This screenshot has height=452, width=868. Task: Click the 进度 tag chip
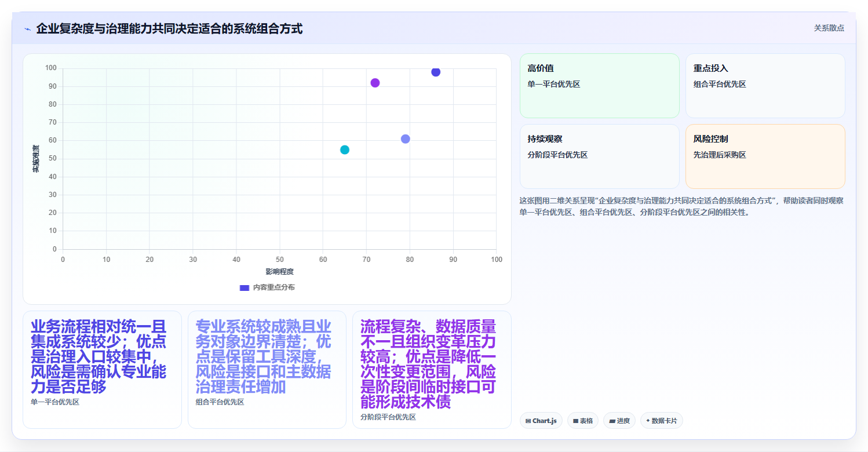(619, 421)
